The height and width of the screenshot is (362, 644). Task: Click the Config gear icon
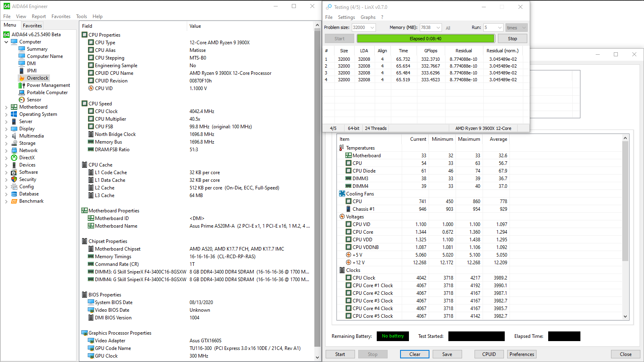click(x=14, y=187)
